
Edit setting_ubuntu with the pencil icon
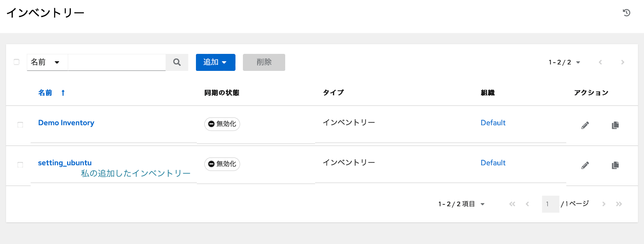[x=585, y=165]
